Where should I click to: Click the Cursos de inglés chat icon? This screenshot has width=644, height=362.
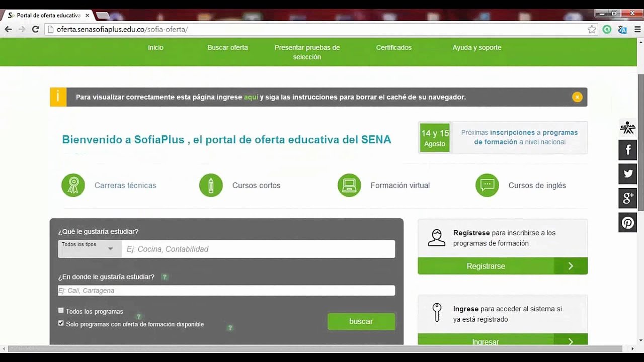coord(487,185)
